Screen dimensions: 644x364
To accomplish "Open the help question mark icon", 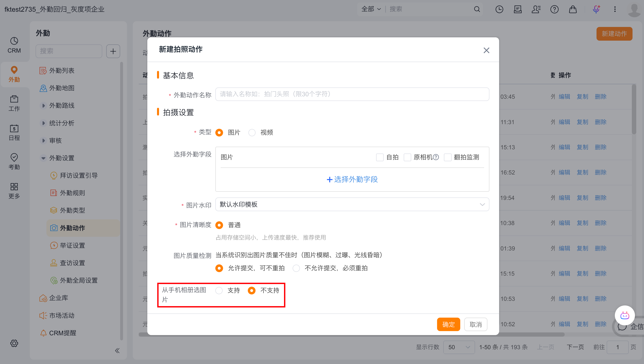I will point(554,9).
